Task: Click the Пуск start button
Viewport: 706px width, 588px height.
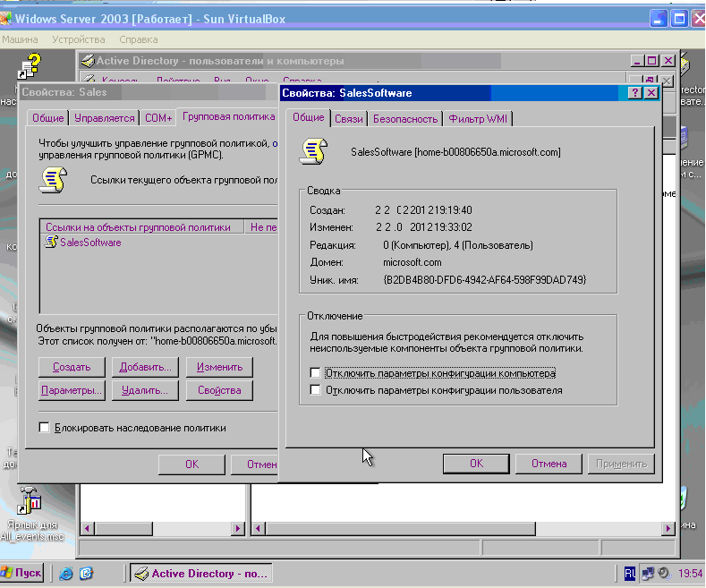Action: [x=22, y=573]
